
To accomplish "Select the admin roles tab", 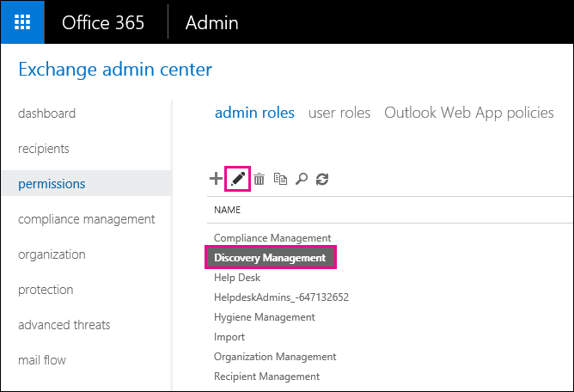I will coord(254,113).
